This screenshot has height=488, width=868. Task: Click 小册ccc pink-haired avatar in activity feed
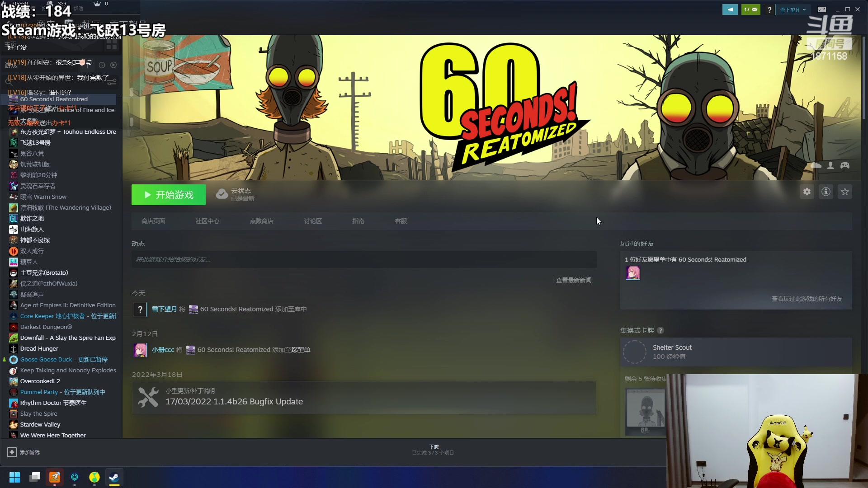tap(140, 350)
